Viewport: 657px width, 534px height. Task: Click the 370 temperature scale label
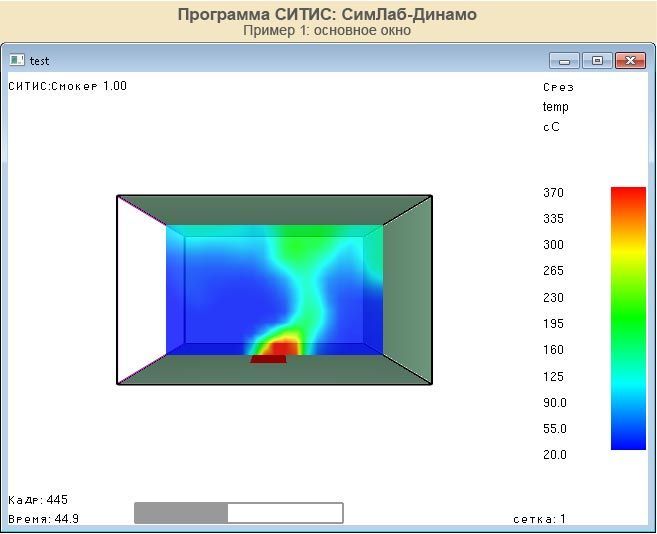coord(553,193)
